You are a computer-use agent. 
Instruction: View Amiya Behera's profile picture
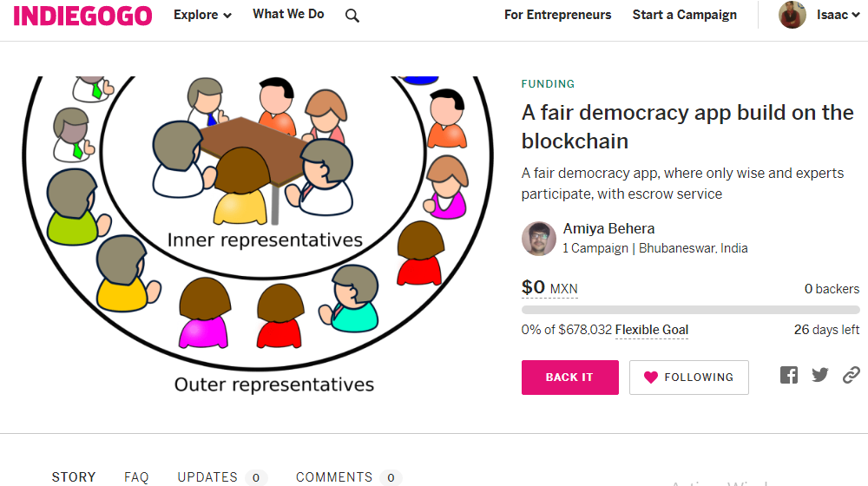coord(539,239)
